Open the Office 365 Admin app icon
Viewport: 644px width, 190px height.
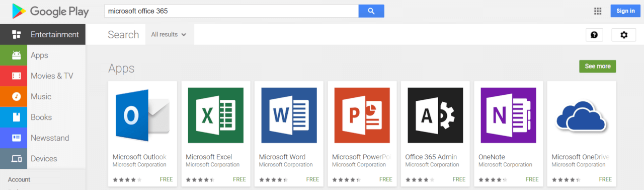[x=435, y=115]
